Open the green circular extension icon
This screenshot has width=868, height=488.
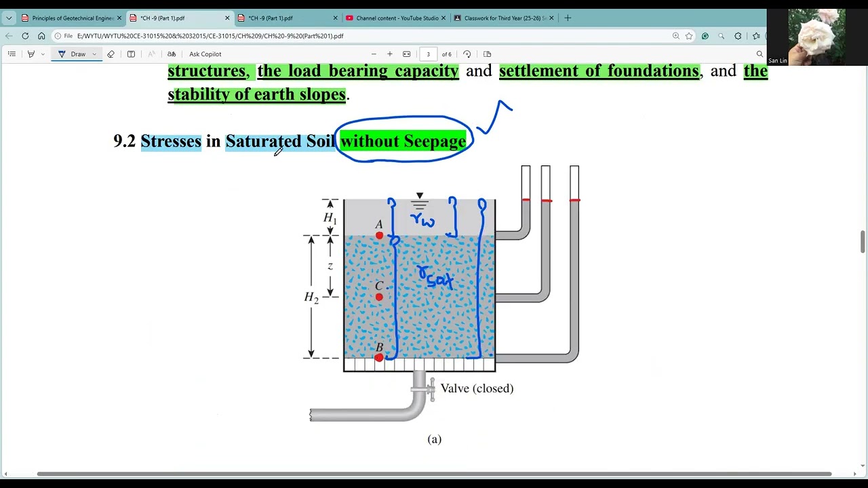coord(705,36)
